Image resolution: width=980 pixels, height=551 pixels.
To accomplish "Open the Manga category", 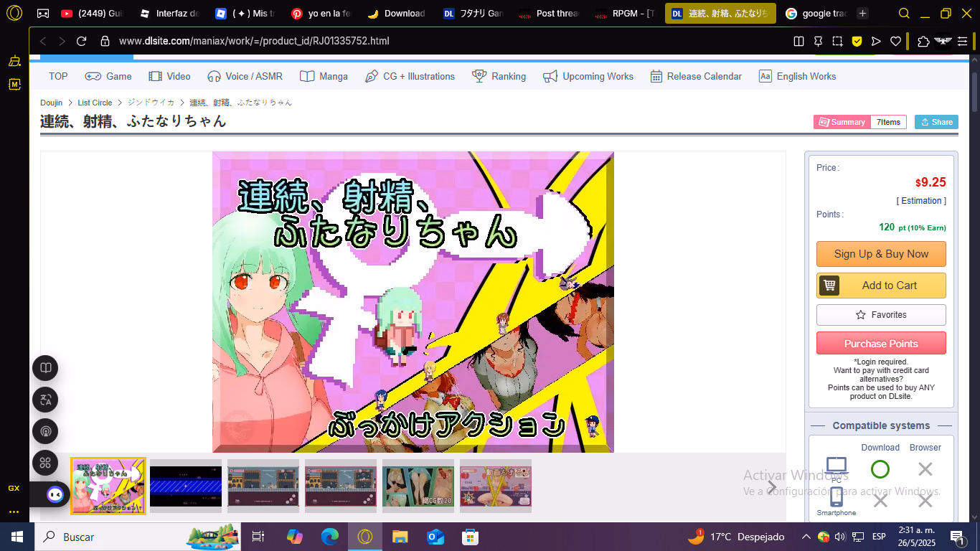I will [x=324, y=76].
